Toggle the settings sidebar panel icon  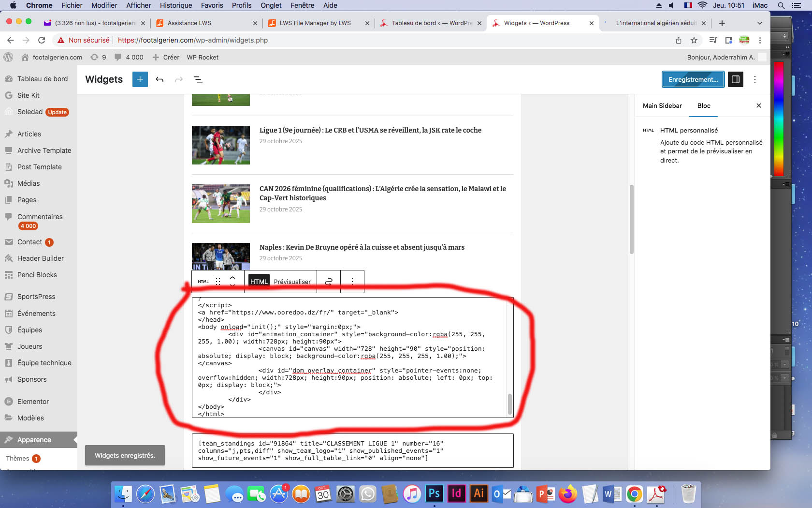pyautogui.click(x=735, y=79)
